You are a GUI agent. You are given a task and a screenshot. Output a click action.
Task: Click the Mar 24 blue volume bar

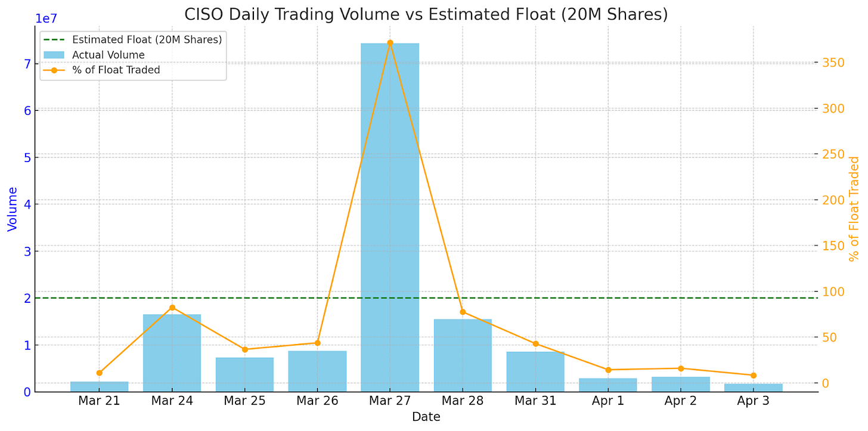tap(172, 353)
